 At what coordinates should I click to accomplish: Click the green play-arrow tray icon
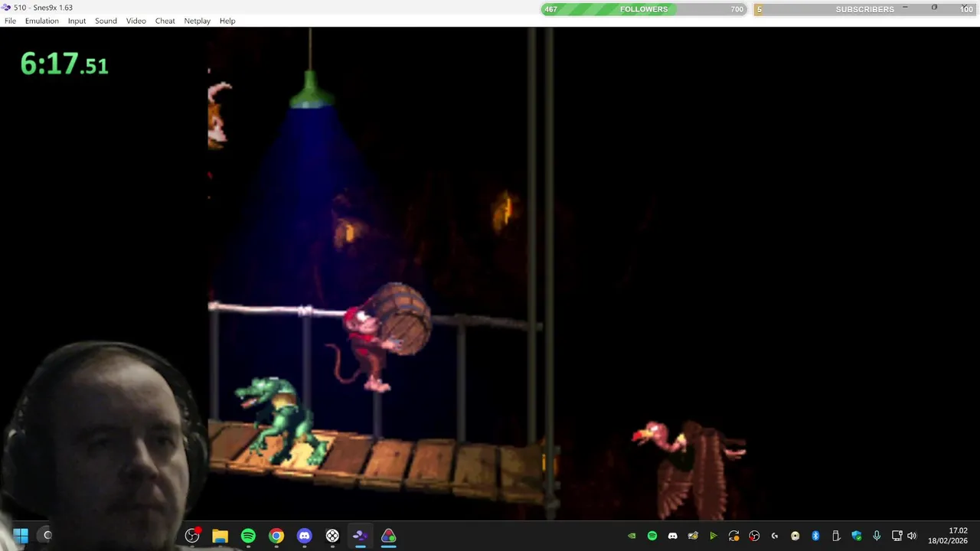714,536
